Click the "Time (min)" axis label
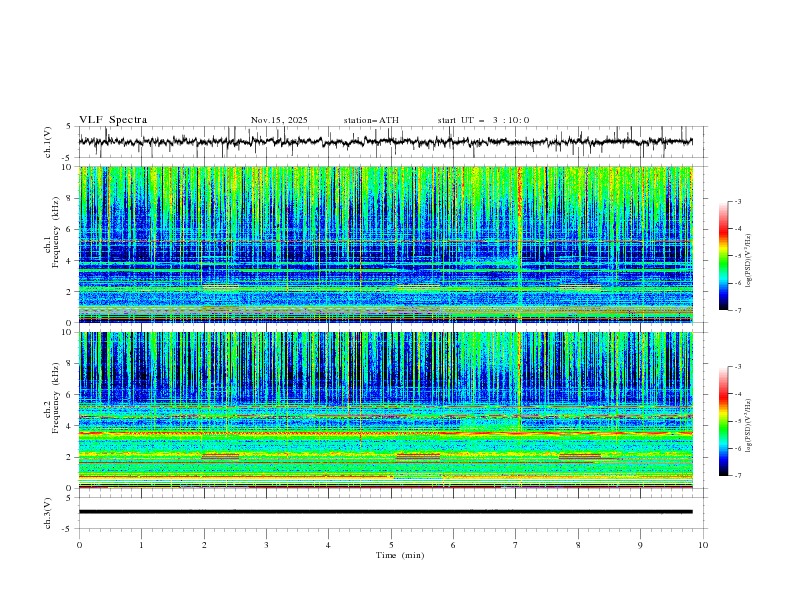This screenshot has height=612, width=792. click(x=400, y=555)
